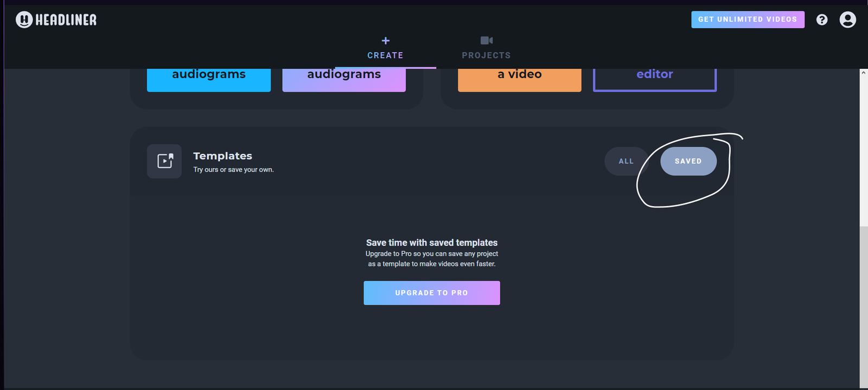Open the help question mark icon
Screen dimensions: 868x390
click(822, 20)
